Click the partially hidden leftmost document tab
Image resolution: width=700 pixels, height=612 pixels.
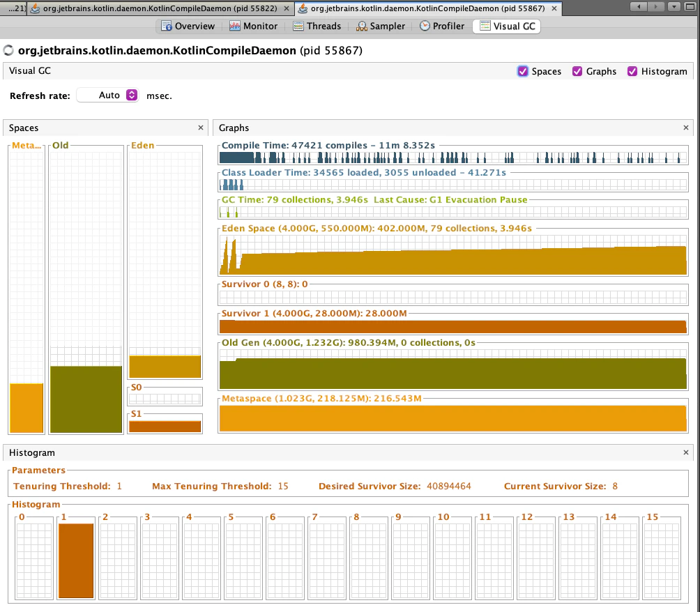click(13, 8)
